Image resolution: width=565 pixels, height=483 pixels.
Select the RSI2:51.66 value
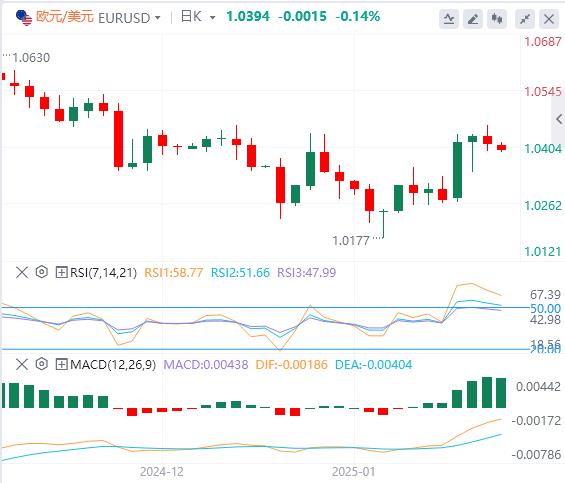[240, 272]
